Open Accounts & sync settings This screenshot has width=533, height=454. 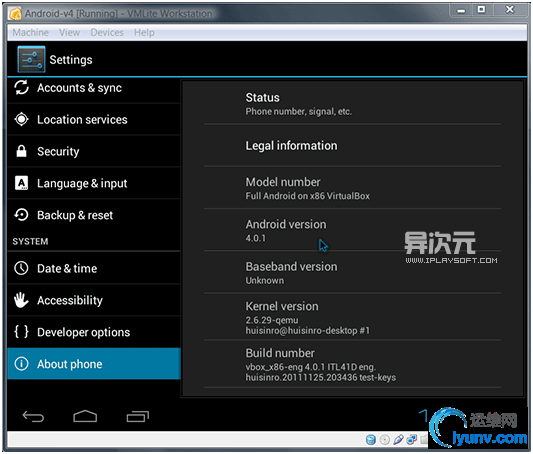pyautogui.click(x=94, y=88)
